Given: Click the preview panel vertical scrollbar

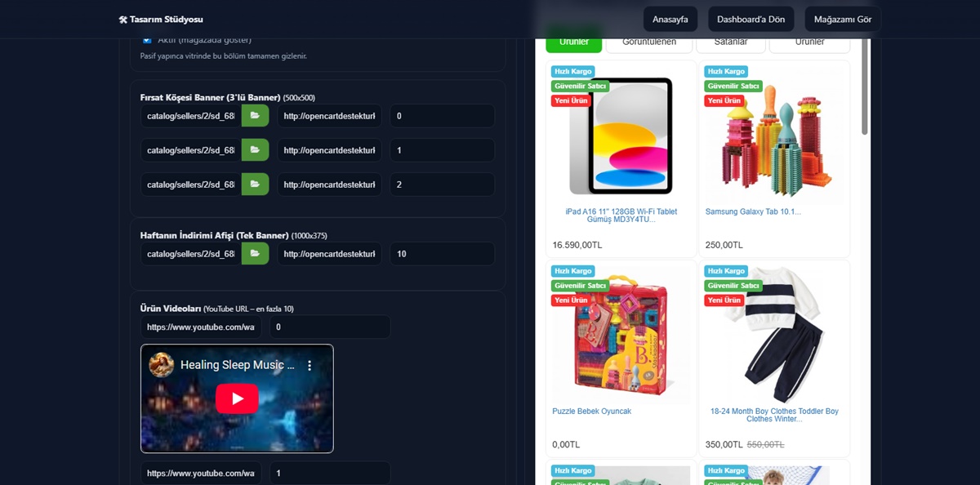Looking at the screenshot, I should pyautogui.click(x=865, y=90).
